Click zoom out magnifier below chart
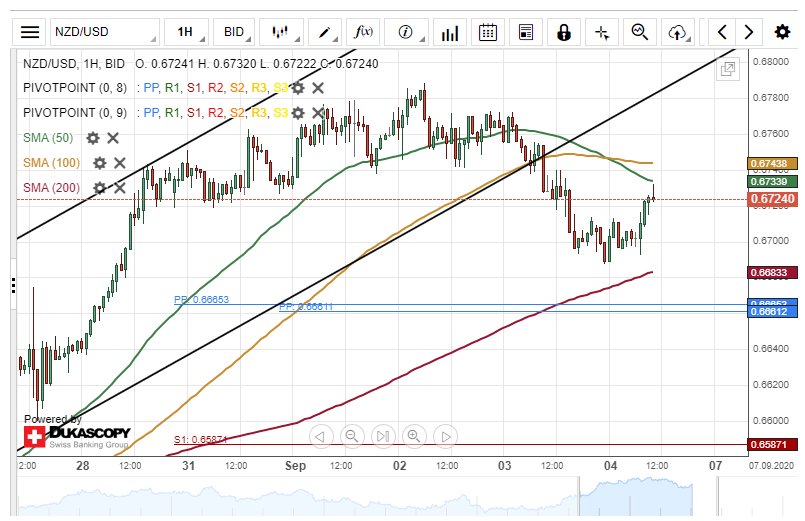Image resolution: width=805 pixels, height=521 pixels. (x=352, y=435)
